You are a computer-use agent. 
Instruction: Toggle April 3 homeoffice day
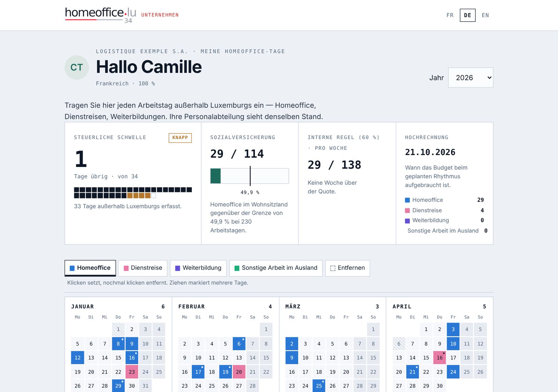point(453,329)
